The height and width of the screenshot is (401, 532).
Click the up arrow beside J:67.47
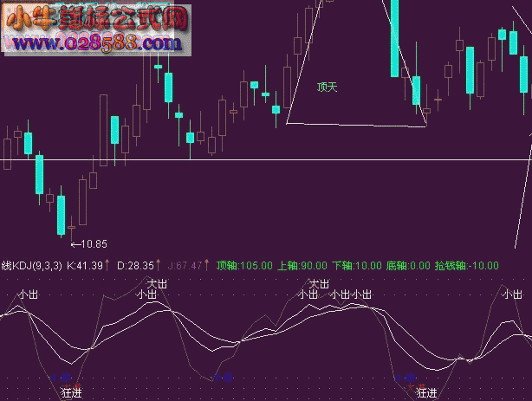pos(207,265)
